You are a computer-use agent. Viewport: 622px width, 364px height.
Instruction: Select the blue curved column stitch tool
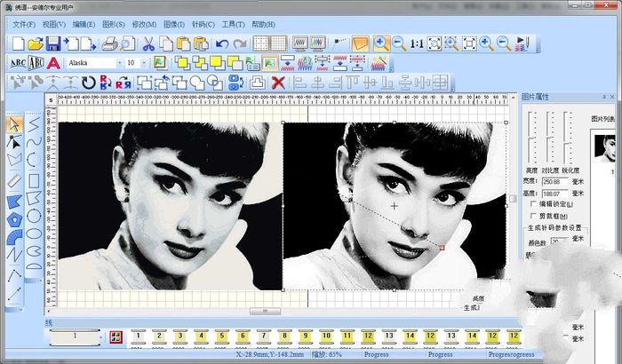click(x=14, y=237)
